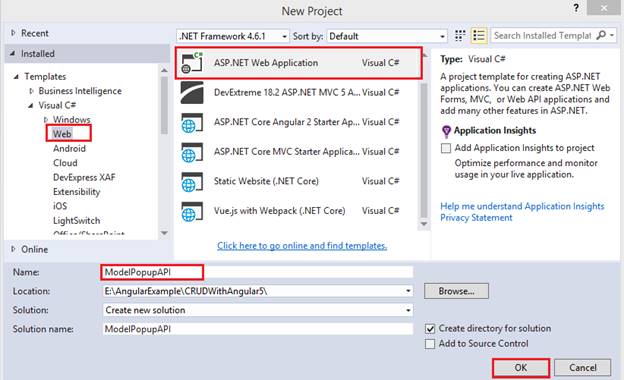The width and height of the screenshot is (624, 380).
Task: Select the Android template category
Action: tap(69, 148)
